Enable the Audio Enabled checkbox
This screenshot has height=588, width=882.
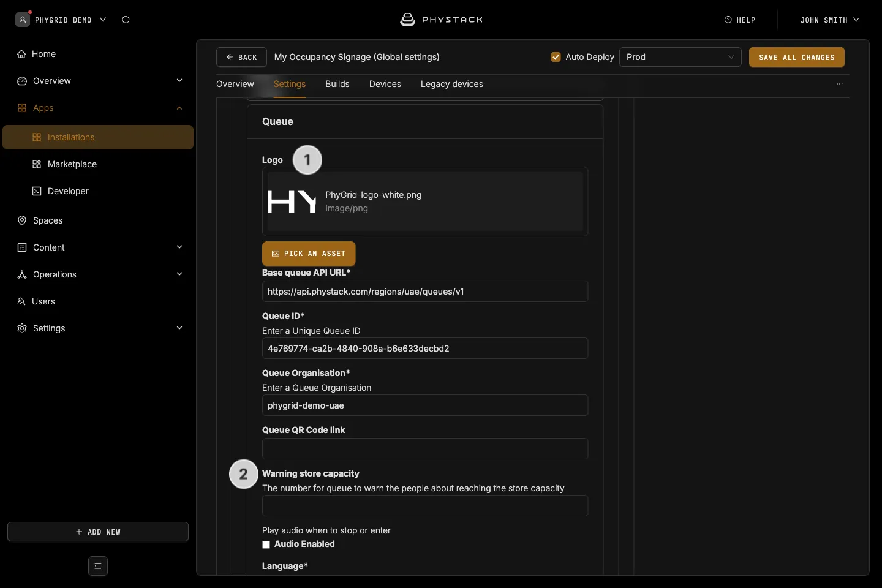(266, 545)
